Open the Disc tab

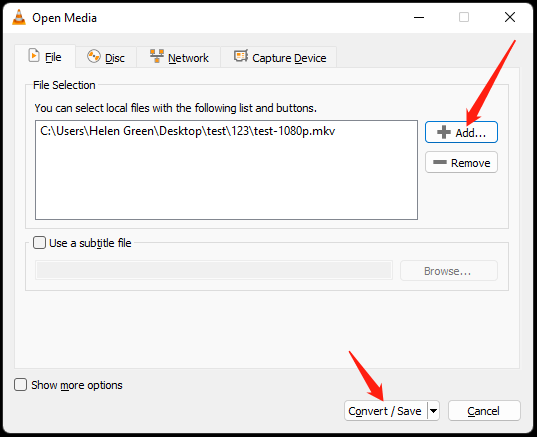coord(106,57)
